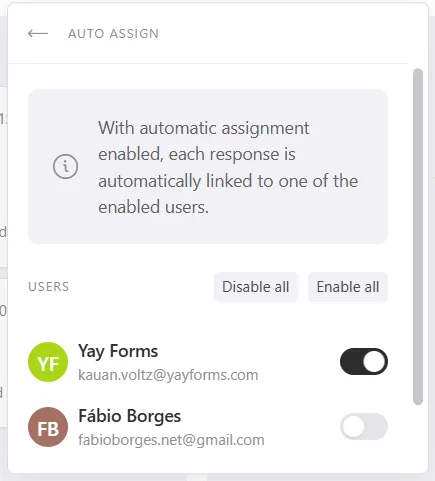Click the 'With automatic assignment' first line
Image resolution: width=435 pixels, height=481 pixels.
204,128
